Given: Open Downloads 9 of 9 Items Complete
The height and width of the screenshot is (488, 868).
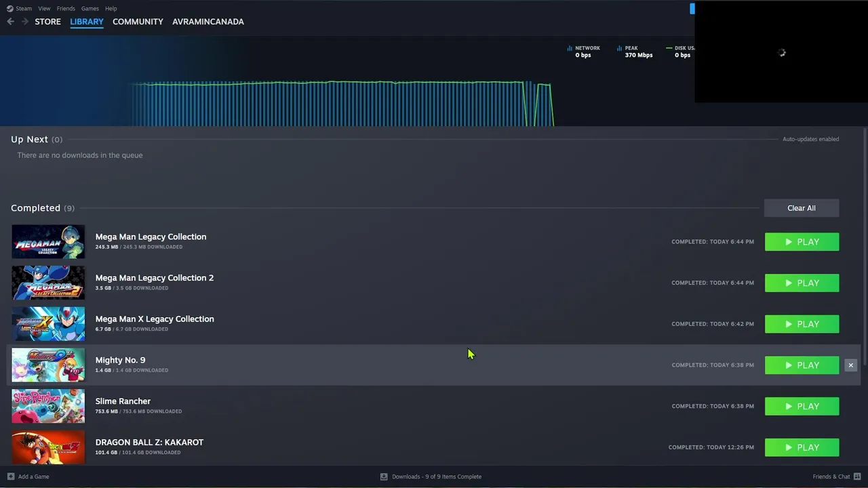Looking at the screenshot, I should click(x=437, y=476).
